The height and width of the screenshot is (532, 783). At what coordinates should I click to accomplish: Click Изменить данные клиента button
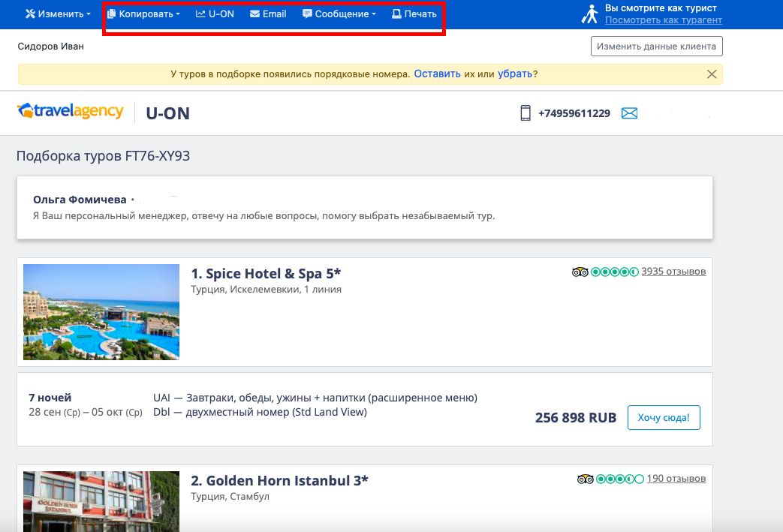[x=656, y=46]
